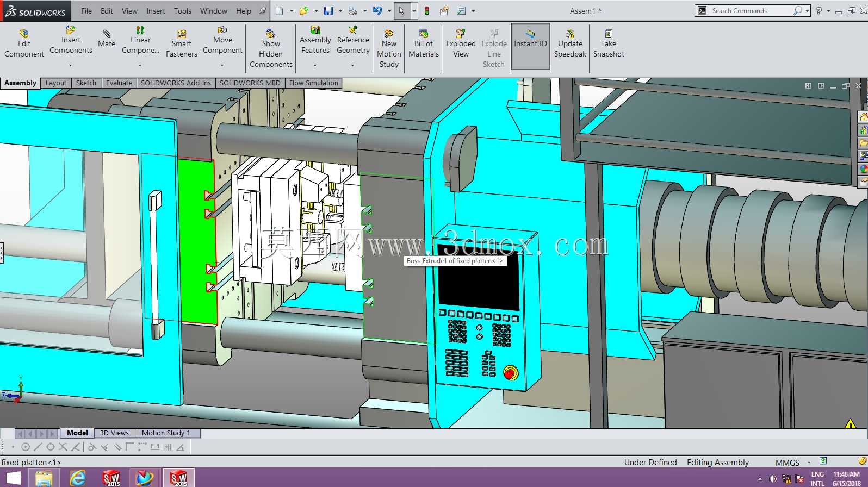Click the Mate tool icon
Viewport: 868px width, 487px height.
pyautogui.click(x=107, y=34)
